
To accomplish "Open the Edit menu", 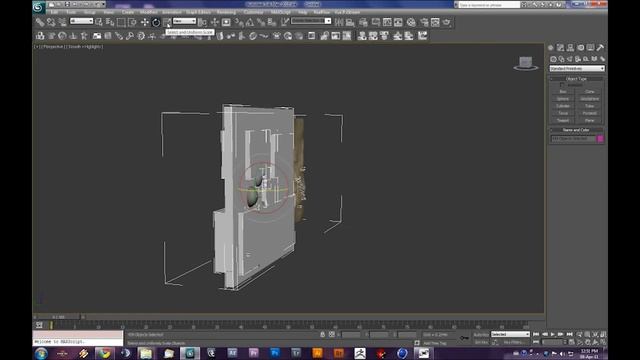I will 54,12.
